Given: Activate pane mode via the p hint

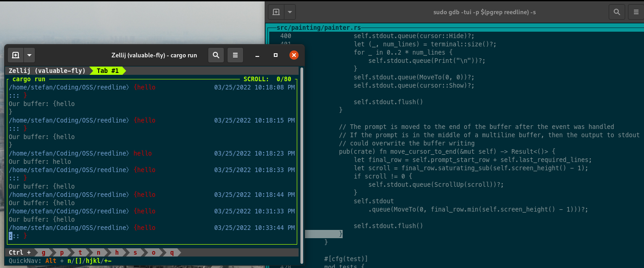Looking at the screenshot, I should (x=61, y=252).
